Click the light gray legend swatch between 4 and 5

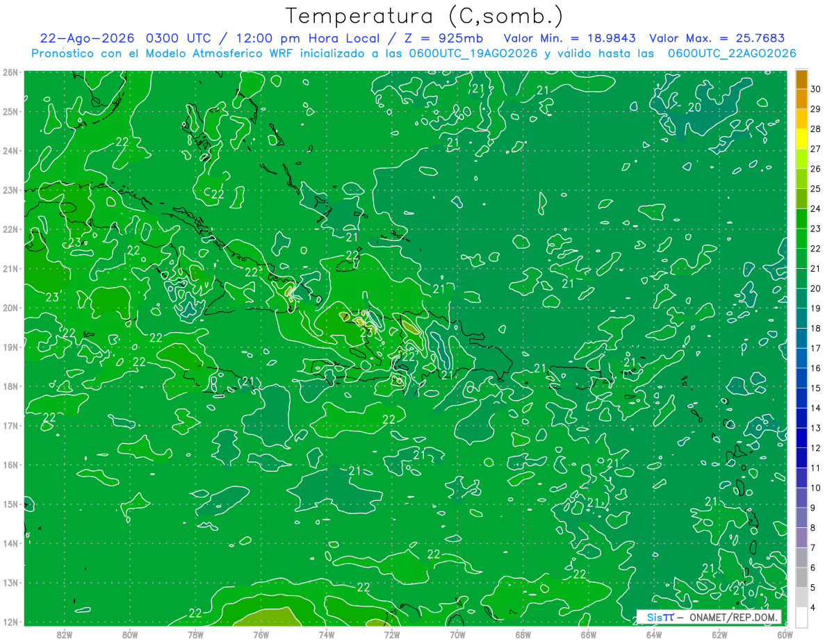(801, 597)
